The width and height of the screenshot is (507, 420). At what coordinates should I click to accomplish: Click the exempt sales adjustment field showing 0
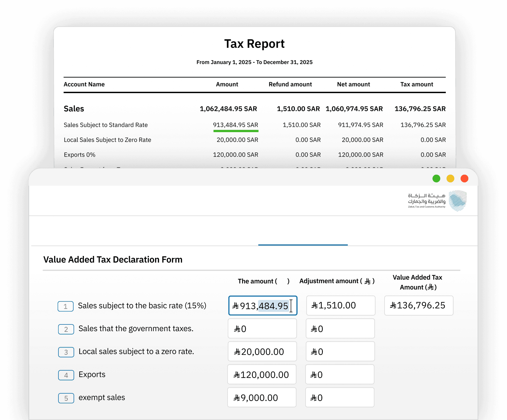pos(340,397)
